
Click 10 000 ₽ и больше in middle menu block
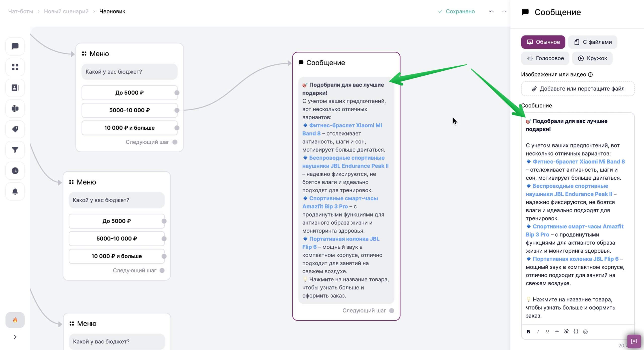(x=116, y=256)
